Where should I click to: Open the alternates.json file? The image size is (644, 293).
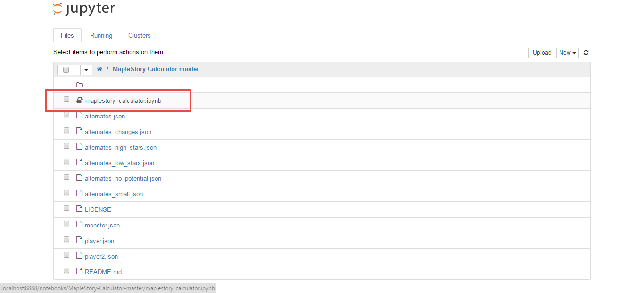pos(105,116)
